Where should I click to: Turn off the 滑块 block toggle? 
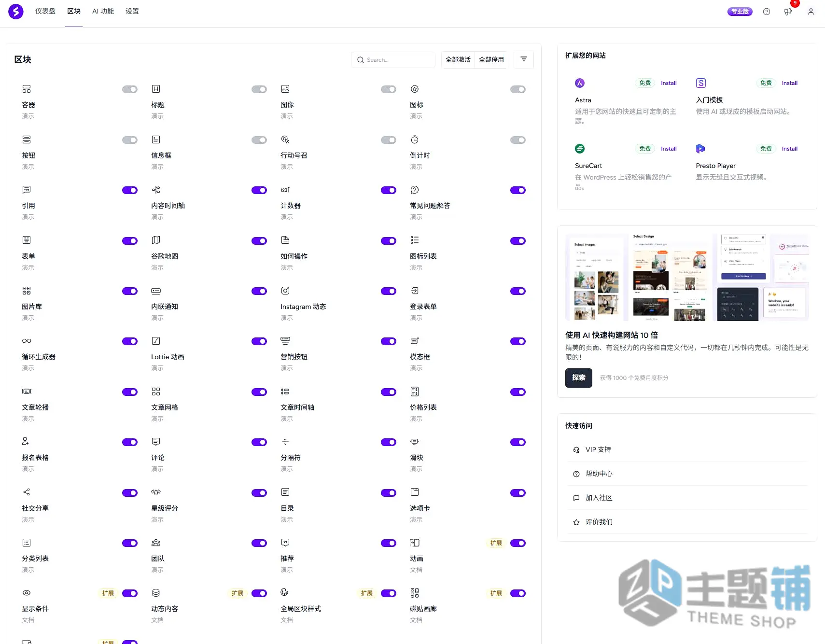pyautogui.click(x=518, y=442)
